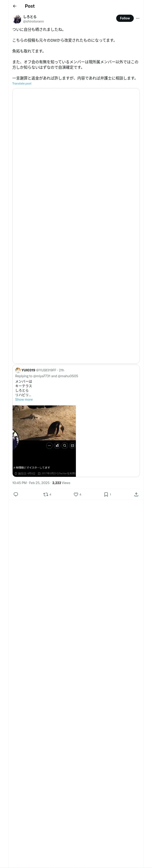The image size is (152, 868).
Task: Open the quoted post by YUI0319
Action: (x=101, y=388)
